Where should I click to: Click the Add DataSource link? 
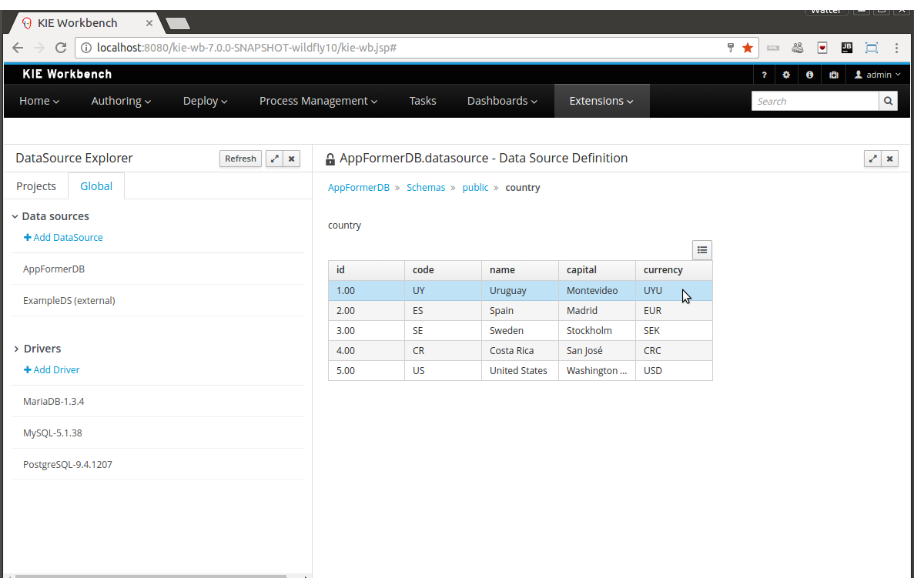click(x=63, y=238)
